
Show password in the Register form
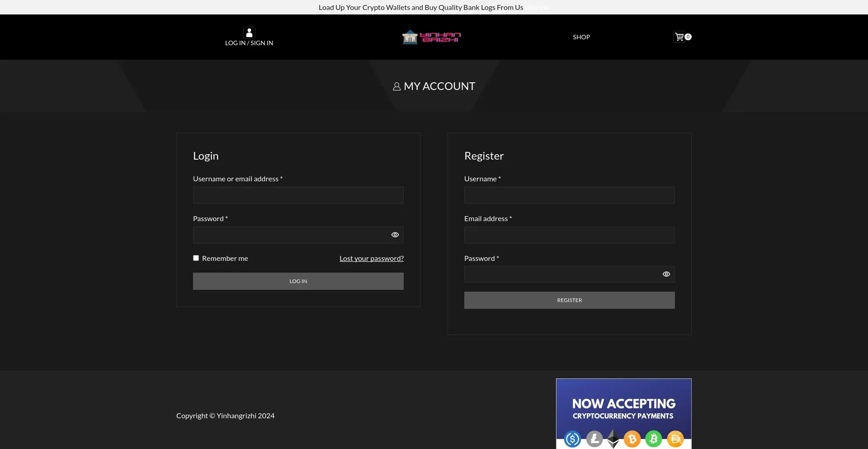666,274
